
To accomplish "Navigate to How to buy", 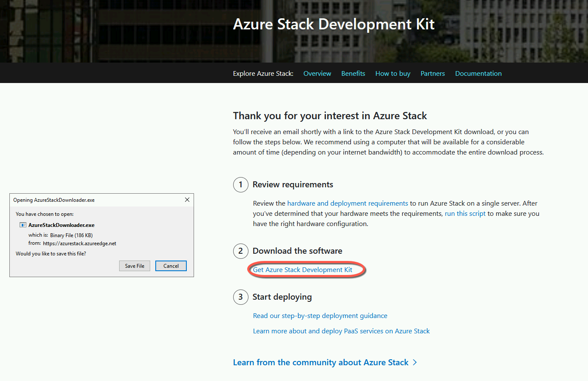I will tap(392, 73).
